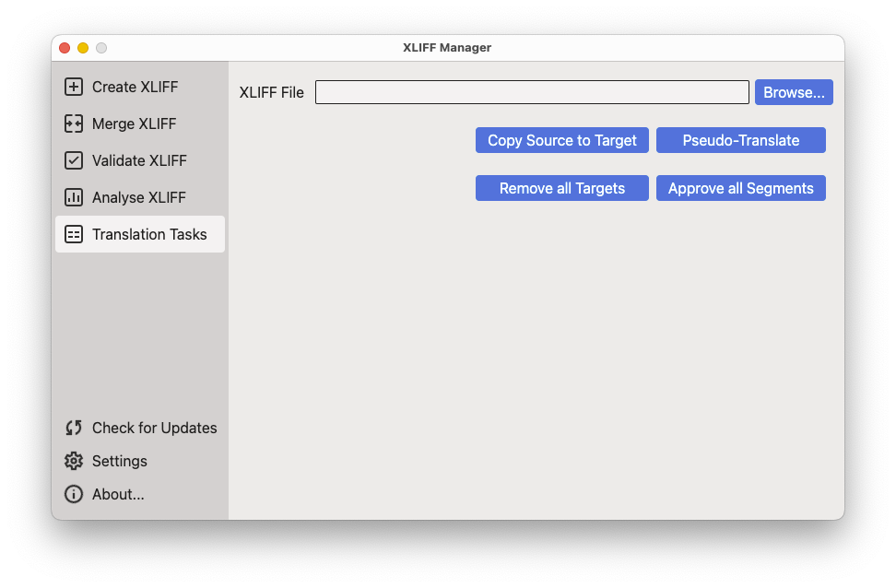Switch to the Create XLIFF text label
This screenshot has height=588, width=896.
click(135, 87)
